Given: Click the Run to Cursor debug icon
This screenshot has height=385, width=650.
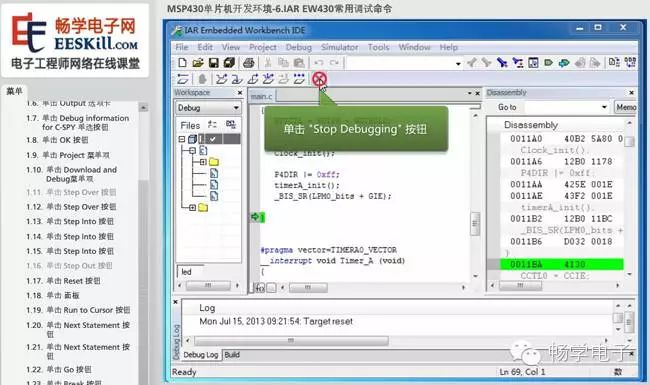Looking at the screenshot, I should [284, 79].
